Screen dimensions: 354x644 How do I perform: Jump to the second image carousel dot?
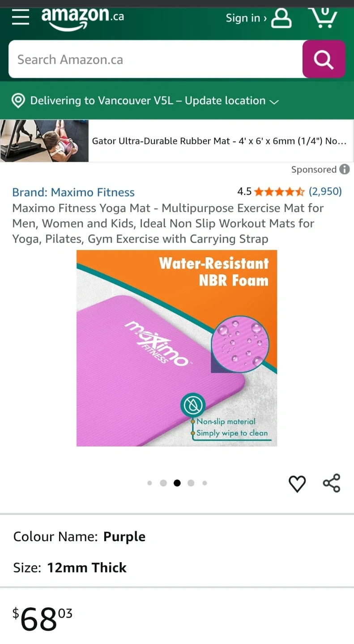tap(163, 483)
